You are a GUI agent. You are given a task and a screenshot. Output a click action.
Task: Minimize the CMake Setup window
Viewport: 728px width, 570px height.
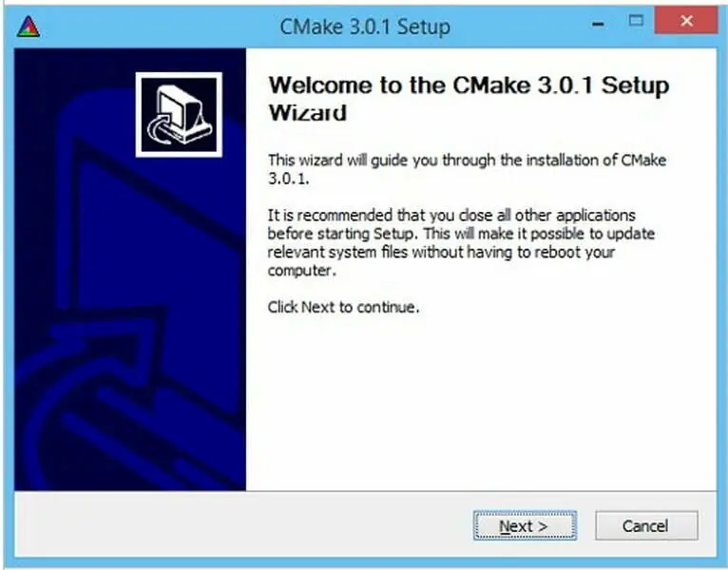(599, 24)
